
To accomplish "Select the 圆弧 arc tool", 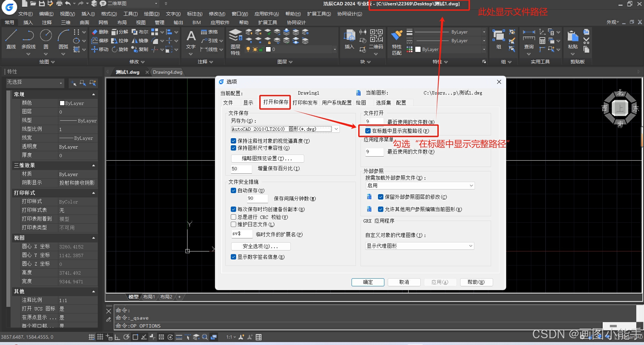I will click(63, 40).
